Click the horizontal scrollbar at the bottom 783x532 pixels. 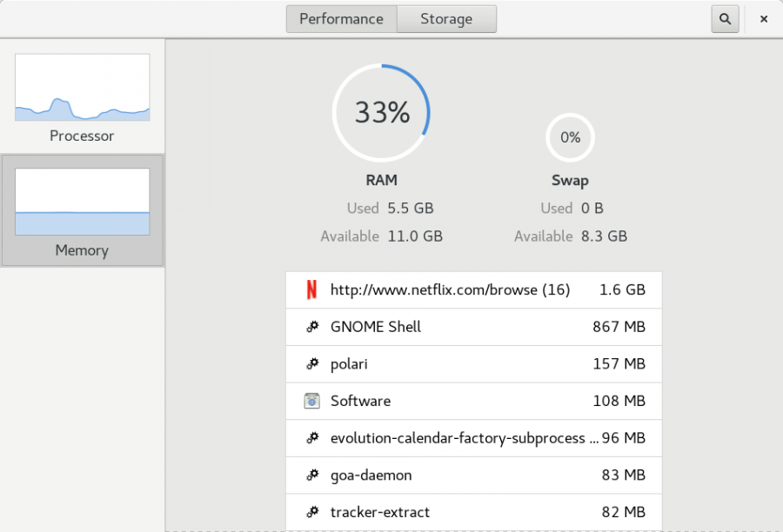pos(474,528)
